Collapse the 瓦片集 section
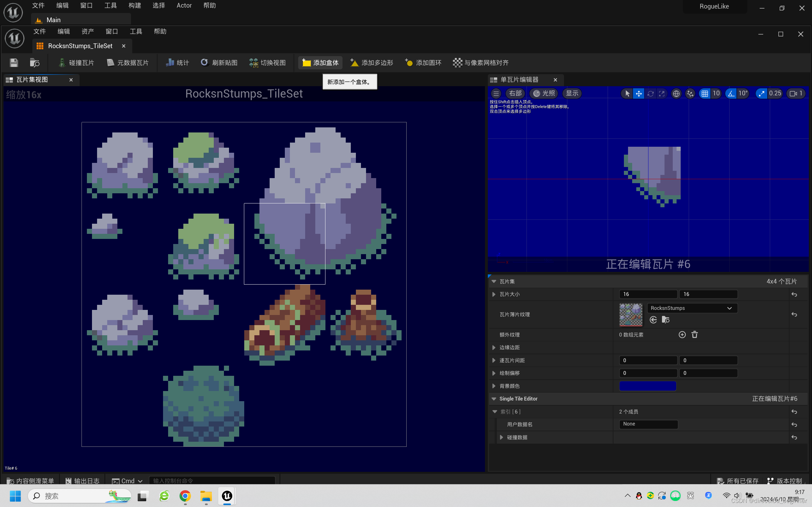 [494, 281]
